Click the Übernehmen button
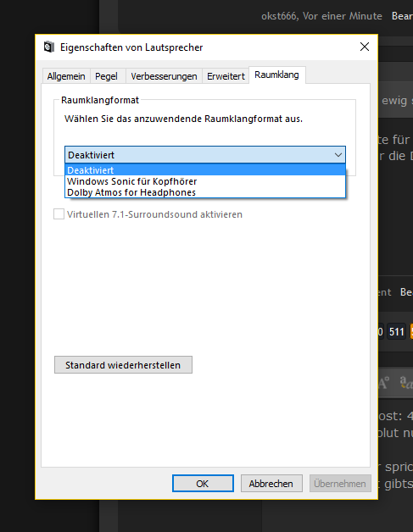The image size is (413, 532). click(340, 483)
